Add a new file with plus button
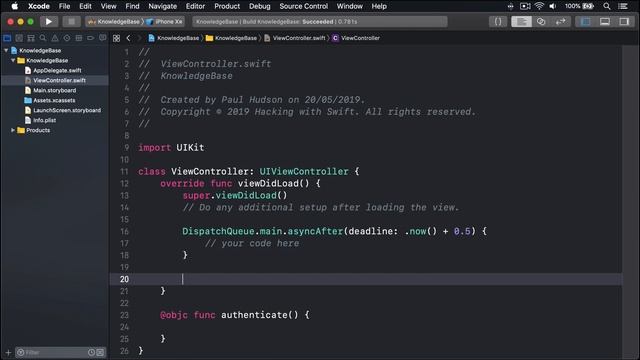The width and height of the screenshot is (640, 360). (8, 352)
